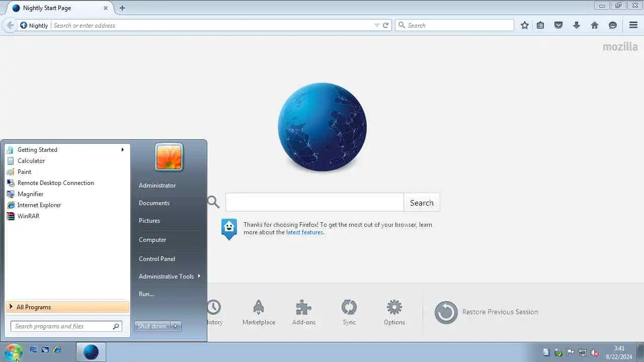
Task: Show bookmarks list icon in toolbar
Action: click(540, 25)
